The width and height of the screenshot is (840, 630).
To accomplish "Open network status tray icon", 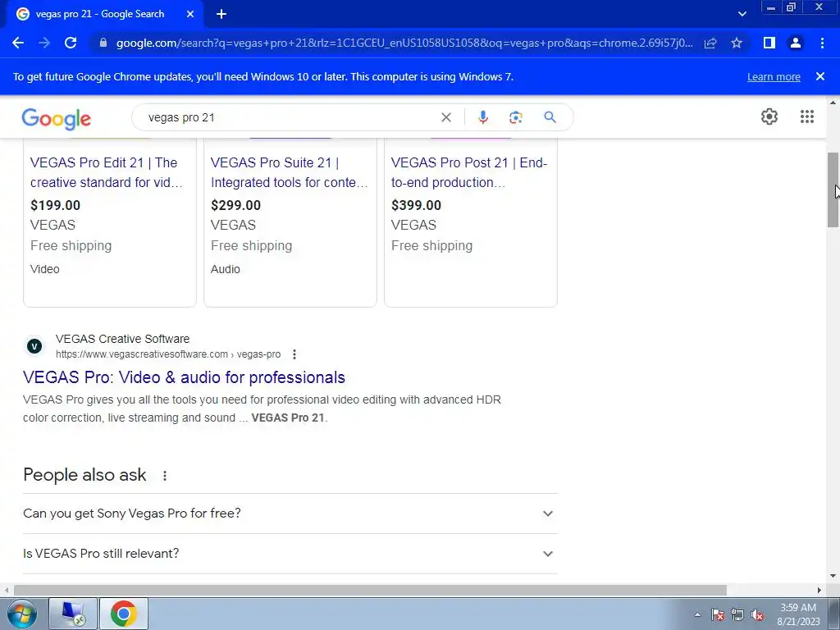I will (737, 614).
